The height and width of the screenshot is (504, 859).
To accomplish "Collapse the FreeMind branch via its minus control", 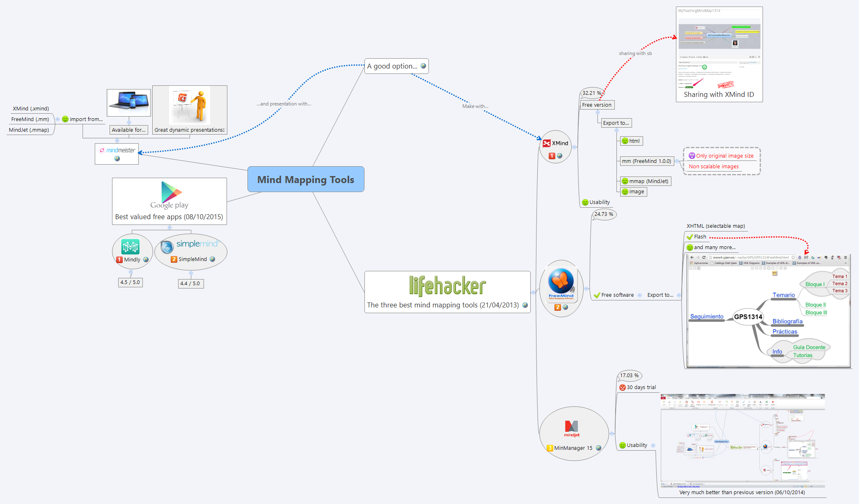I will (586, 289).
